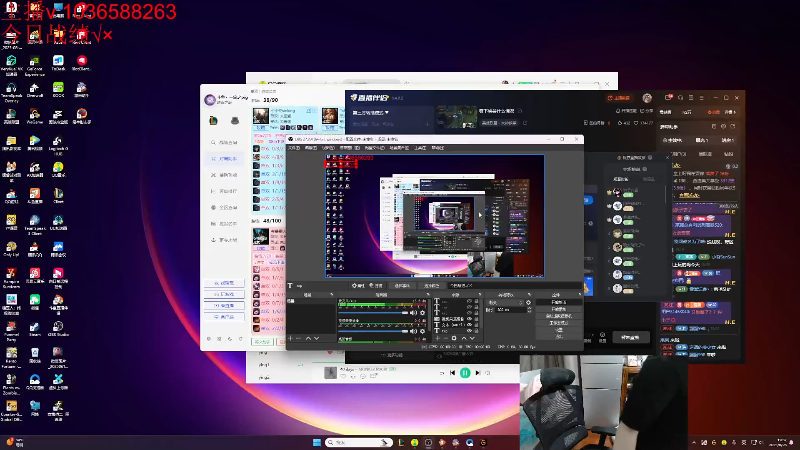
Task: Add a source with the Sources plus icon
Action: (x=437, y=338)
